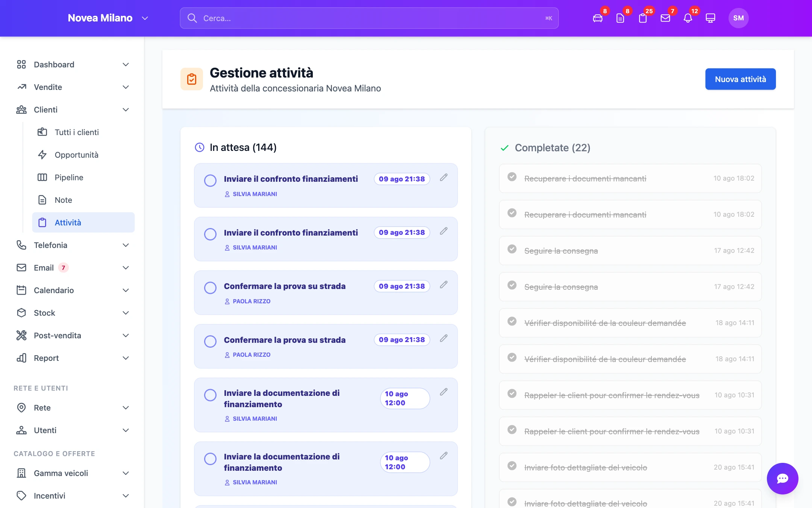
Task: Open the documents icon with badge 8
Action: coord(620,18)
